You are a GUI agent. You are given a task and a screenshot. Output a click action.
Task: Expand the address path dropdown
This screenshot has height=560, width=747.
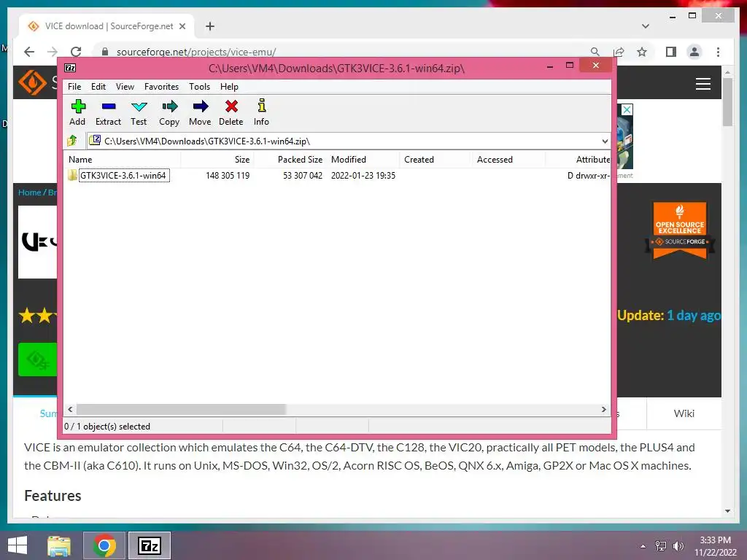(x=605, y=141)
